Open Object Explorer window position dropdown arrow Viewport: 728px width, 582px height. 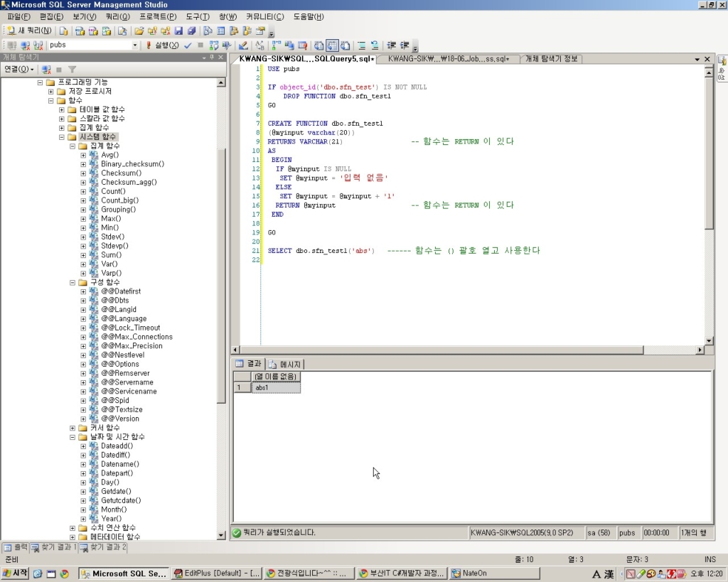coord(204,57)
